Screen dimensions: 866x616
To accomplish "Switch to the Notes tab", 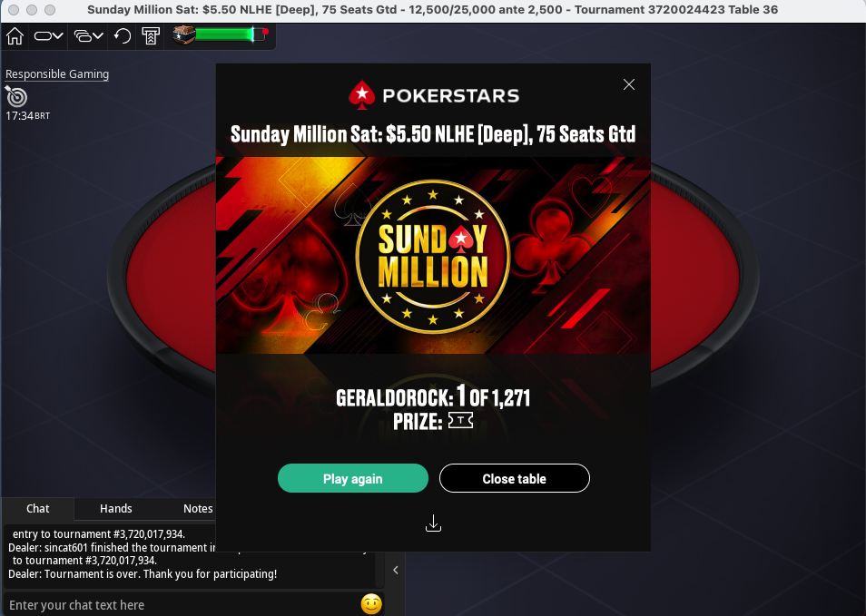I will (x=198, y=508).
